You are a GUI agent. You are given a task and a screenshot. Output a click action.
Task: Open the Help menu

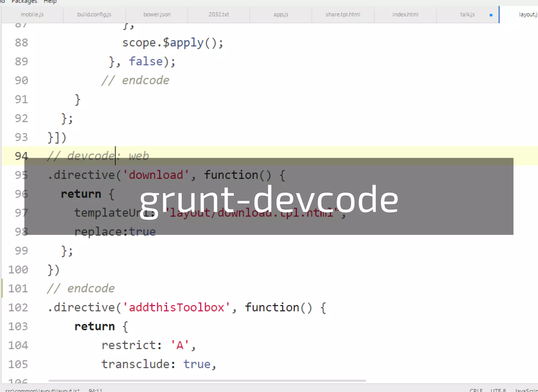50,2
